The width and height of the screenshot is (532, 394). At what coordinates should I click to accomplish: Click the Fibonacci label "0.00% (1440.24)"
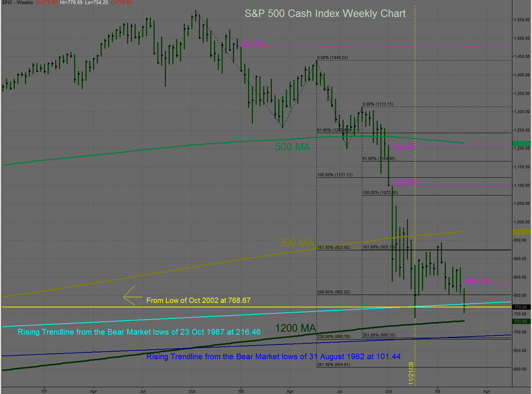coord(332,58)
